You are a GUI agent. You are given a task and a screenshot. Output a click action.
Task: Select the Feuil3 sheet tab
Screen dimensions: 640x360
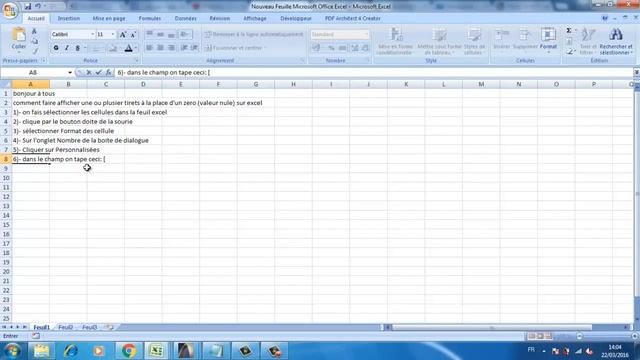[x=89, y=327]
